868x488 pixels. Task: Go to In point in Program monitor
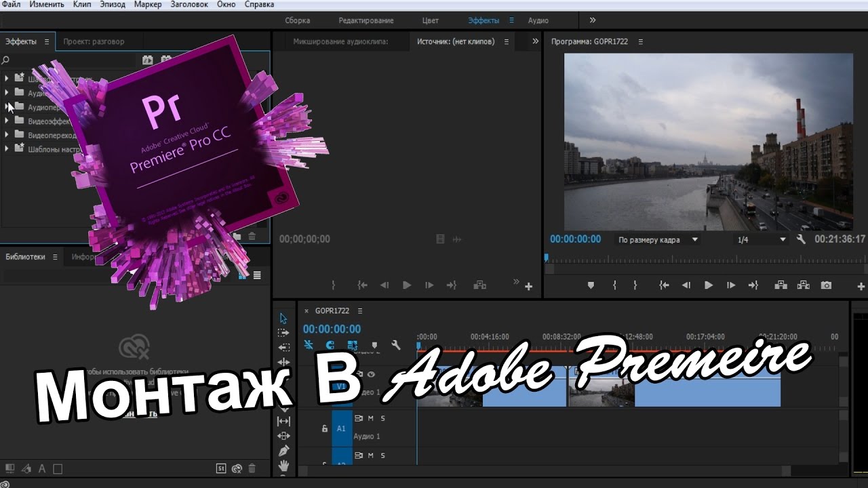[x=664, y=285]
